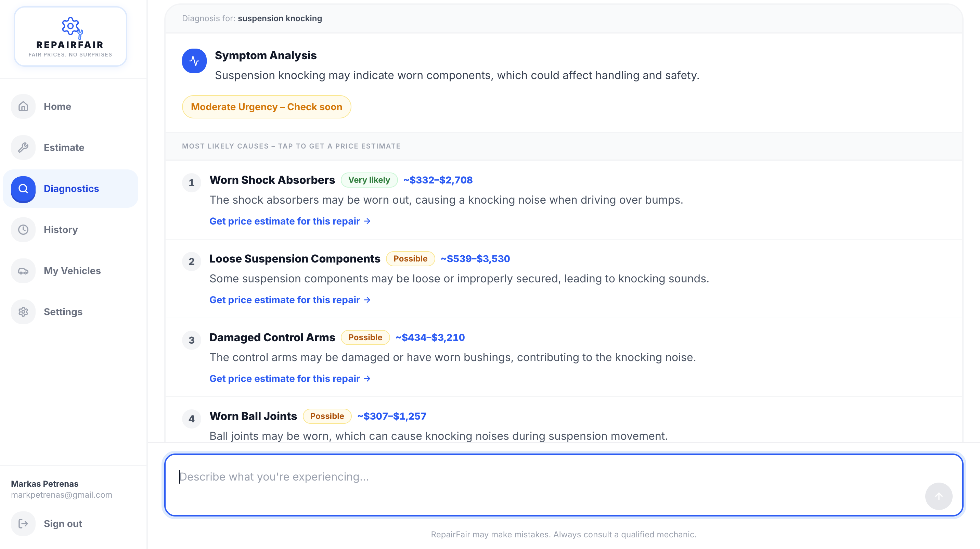The image size is (980, 549).
Task: Click the Estimate wrench icon
Action: [23, 148]
